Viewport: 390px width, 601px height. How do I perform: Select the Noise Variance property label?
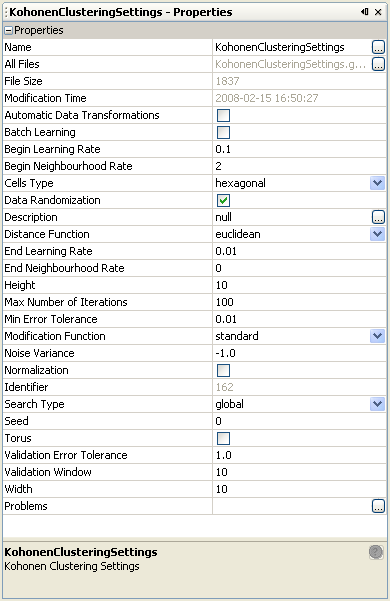click(x=39, y=353)
